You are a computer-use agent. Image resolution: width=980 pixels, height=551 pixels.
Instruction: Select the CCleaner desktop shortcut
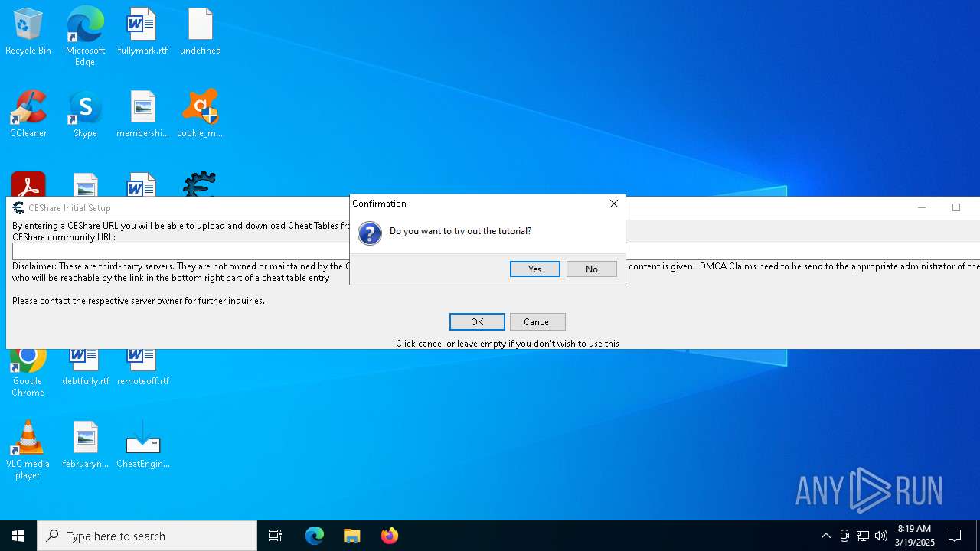click(x=28, y=115)
